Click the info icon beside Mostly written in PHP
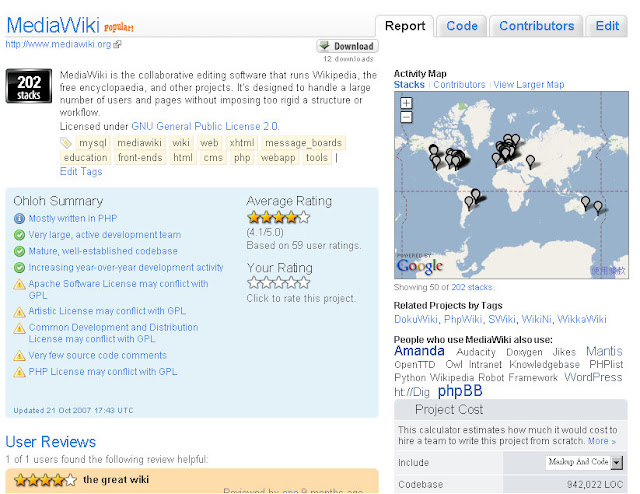This screenshot has width=640, height=494. (19, 218)
